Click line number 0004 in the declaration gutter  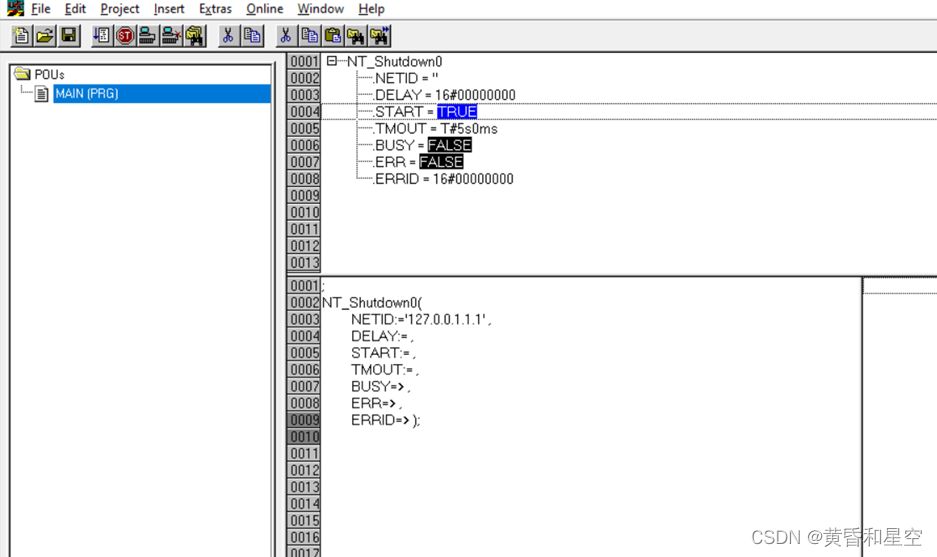[x=305, y=112]
